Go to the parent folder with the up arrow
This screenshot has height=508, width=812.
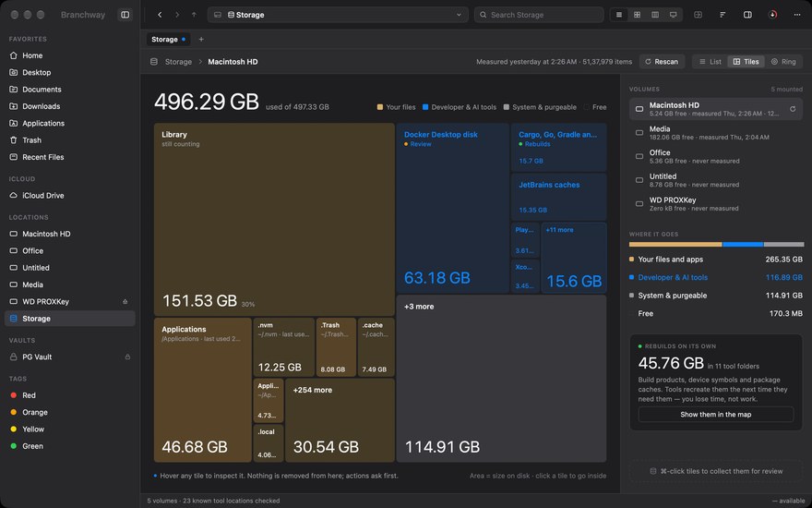coord(194,15)
